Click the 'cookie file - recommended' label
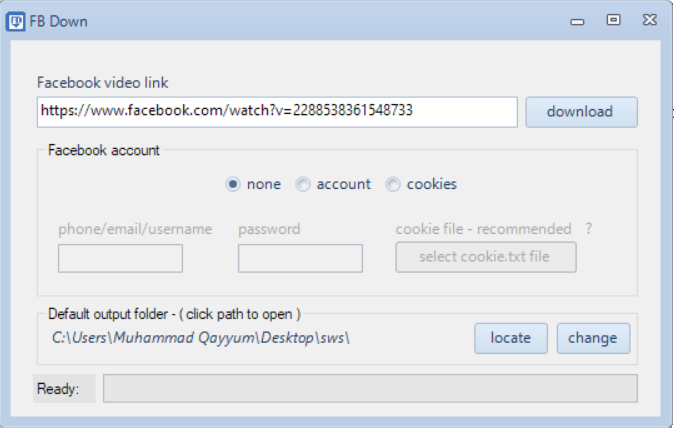 click(x=484, y=229)
